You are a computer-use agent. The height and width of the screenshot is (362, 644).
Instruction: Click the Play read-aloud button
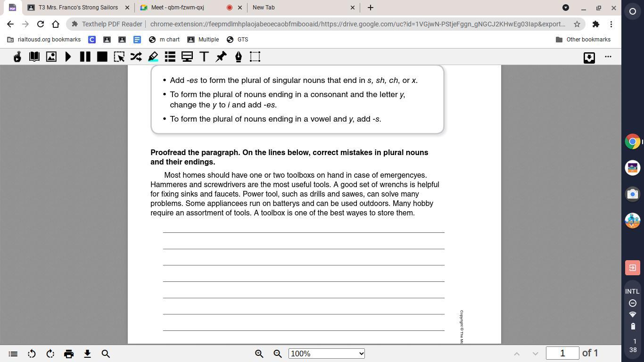tap(68, 57)
